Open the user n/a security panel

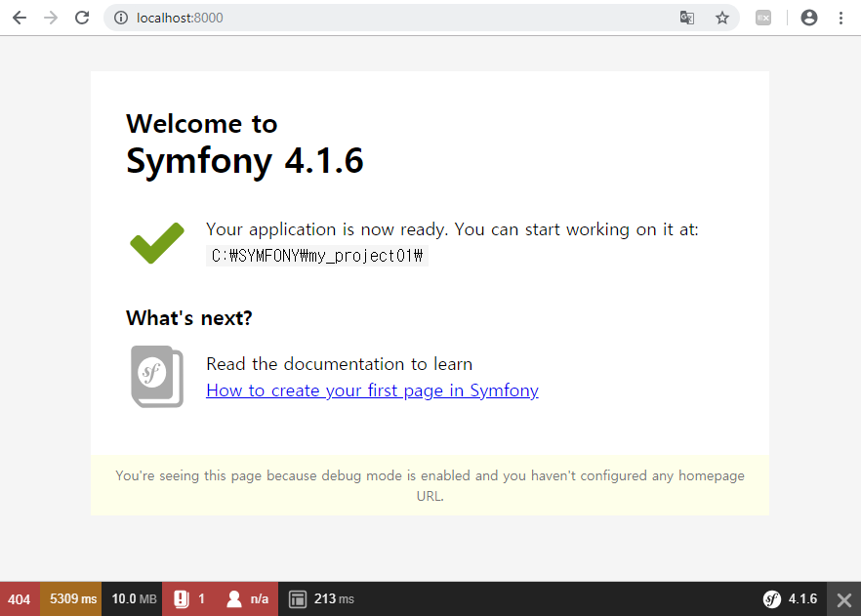(246, 598)
